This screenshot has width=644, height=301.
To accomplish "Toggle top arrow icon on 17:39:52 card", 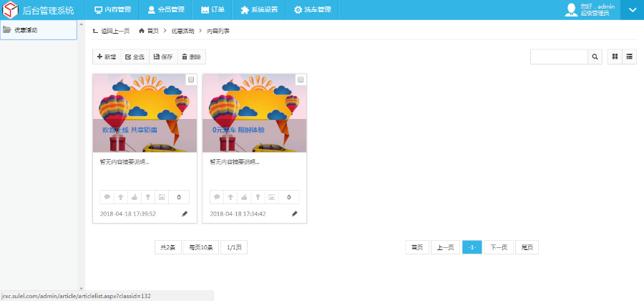I will pyautogui.click(x=121, y=197).
